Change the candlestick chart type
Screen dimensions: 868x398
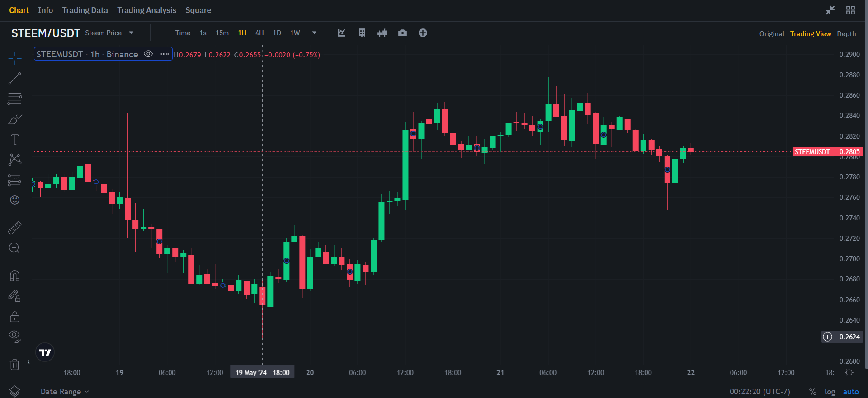(x=382, y=33)
